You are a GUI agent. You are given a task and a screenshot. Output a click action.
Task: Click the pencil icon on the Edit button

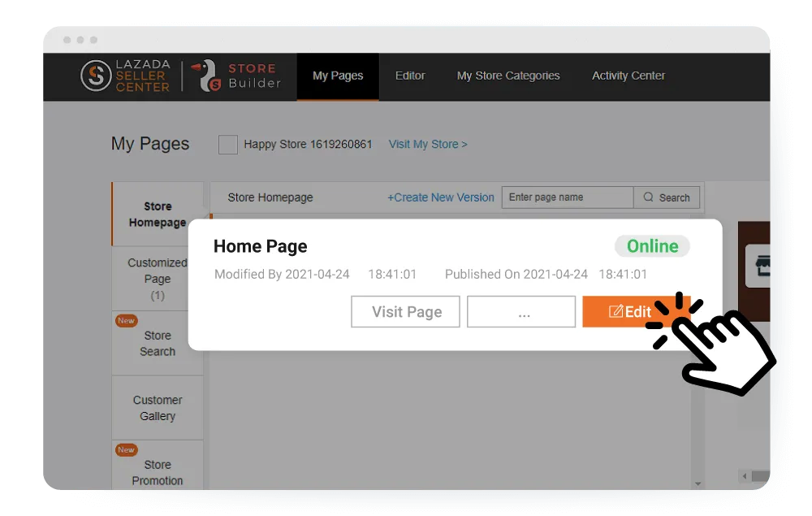click(616, 312)
